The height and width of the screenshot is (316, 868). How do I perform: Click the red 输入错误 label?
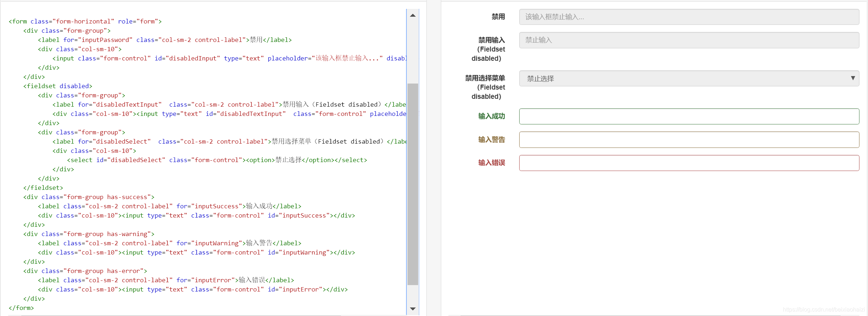pos(491,163)
